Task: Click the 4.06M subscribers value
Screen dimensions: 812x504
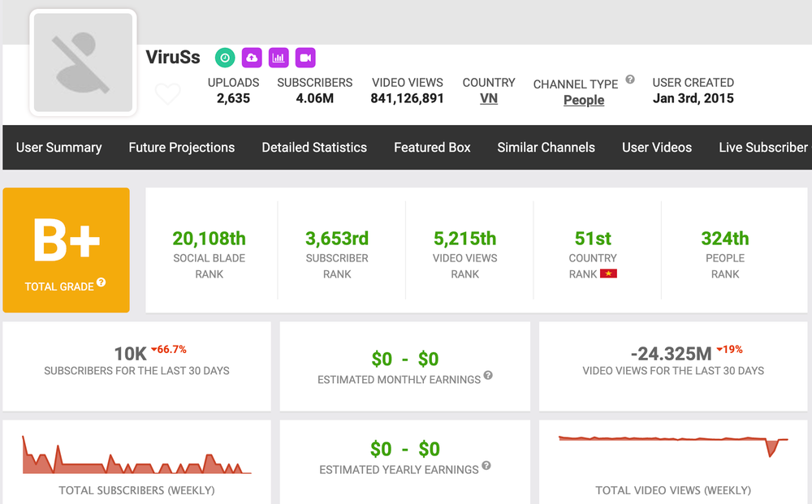Action: [314, 98]
